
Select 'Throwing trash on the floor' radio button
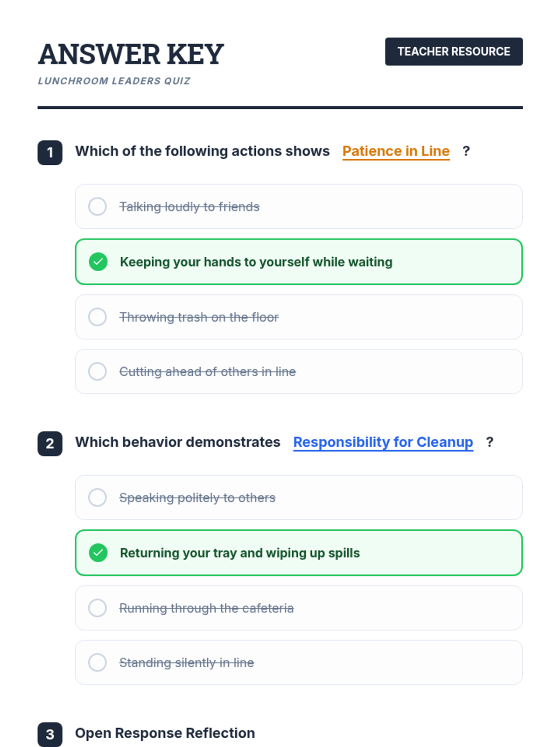click(98, 317)
